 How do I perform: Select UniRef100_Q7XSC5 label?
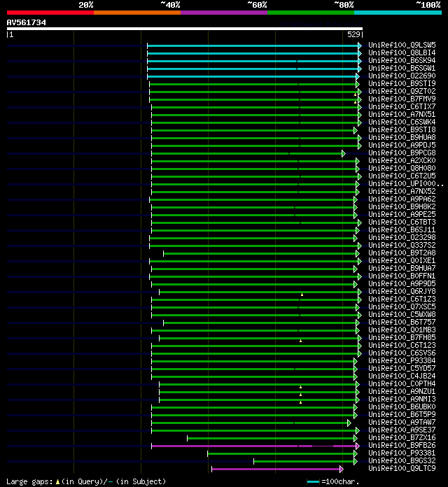(x=402, y=306)
